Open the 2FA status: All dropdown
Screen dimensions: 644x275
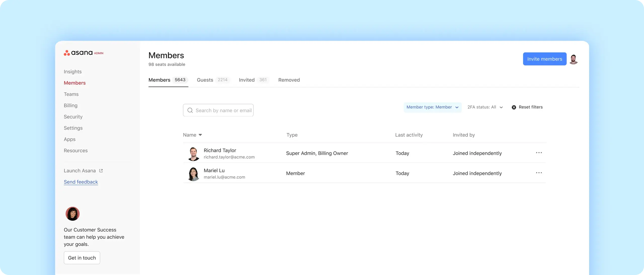point(485,107)
